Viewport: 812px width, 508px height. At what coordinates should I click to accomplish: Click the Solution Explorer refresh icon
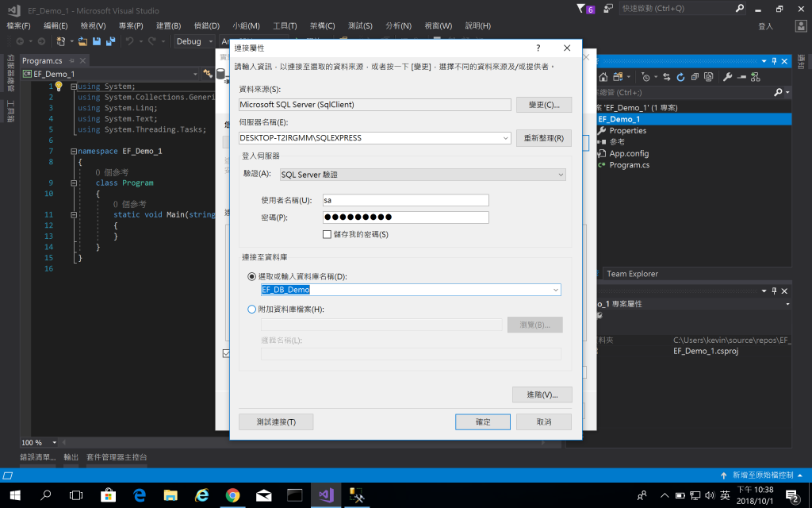click(x=680, y=77)
